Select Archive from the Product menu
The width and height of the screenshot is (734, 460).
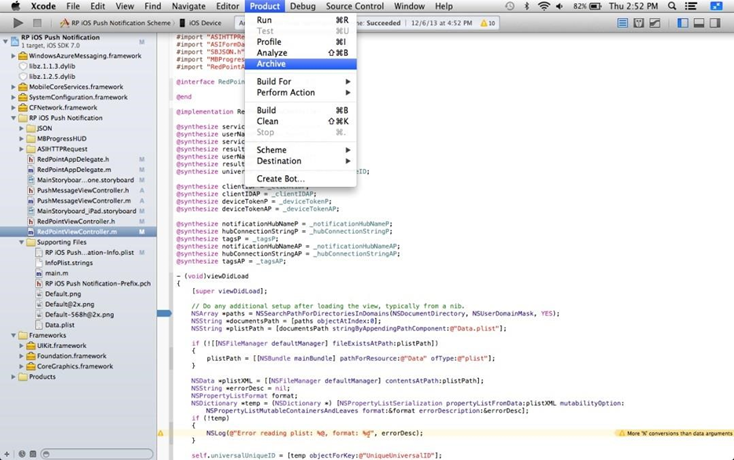pos(271,64)
